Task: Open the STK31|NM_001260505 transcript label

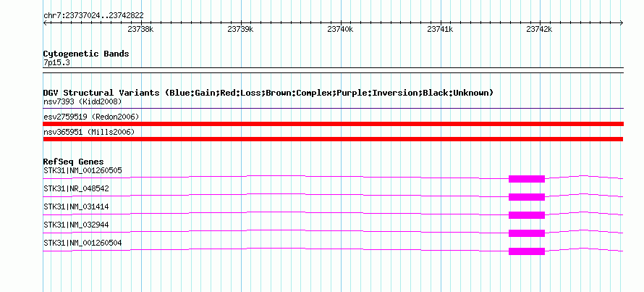Action: click(x=82, y=170)
